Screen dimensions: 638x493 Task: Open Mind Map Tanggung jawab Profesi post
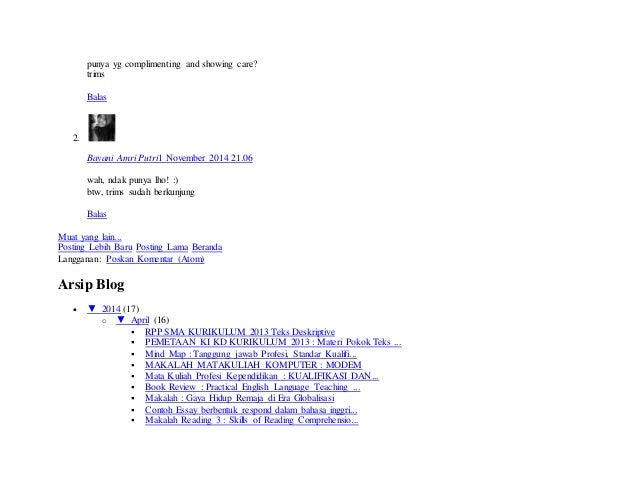coord(251,354)
